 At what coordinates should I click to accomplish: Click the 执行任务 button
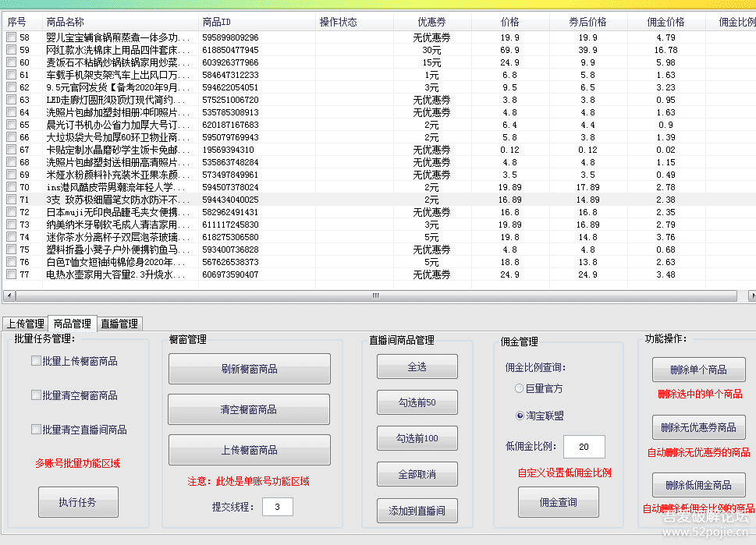[x=78, y=502]
